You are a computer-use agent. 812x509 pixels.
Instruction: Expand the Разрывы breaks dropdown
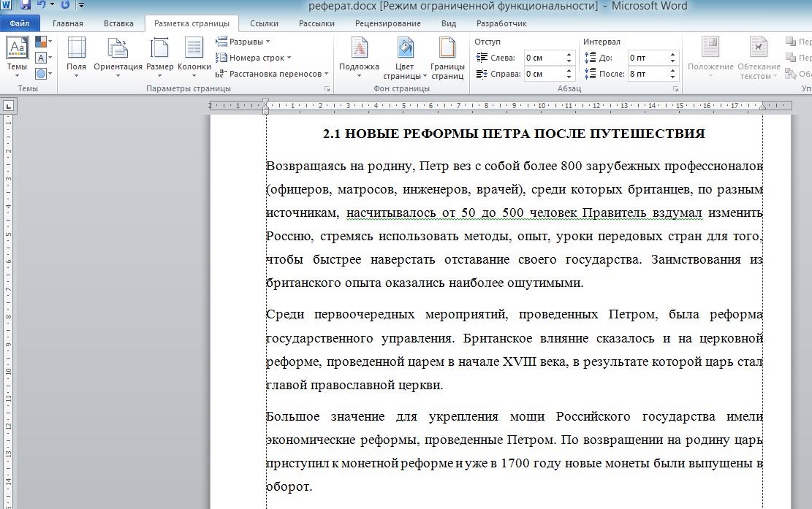[243, 42]
